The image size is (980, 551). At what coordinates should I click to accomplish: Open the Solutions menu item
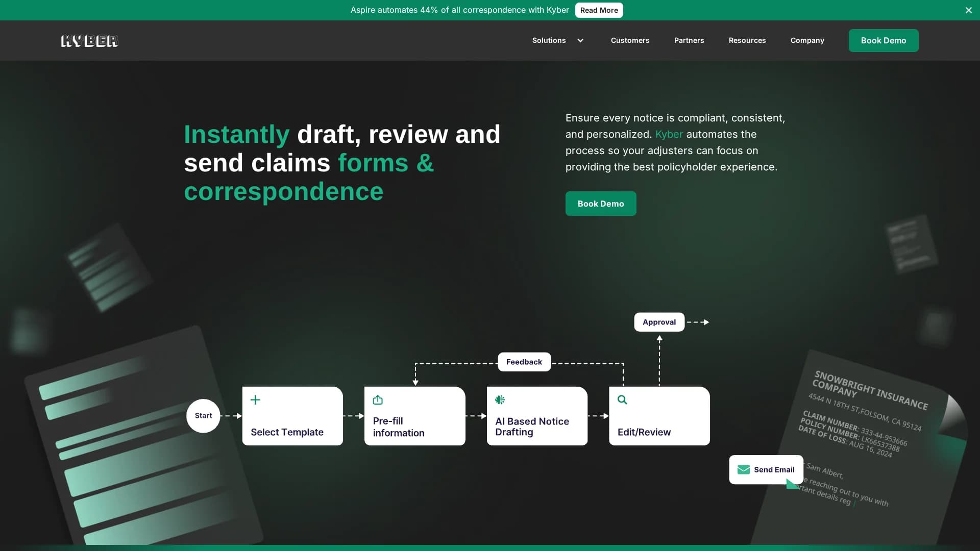pyautogui.click(x=549, y=40)
